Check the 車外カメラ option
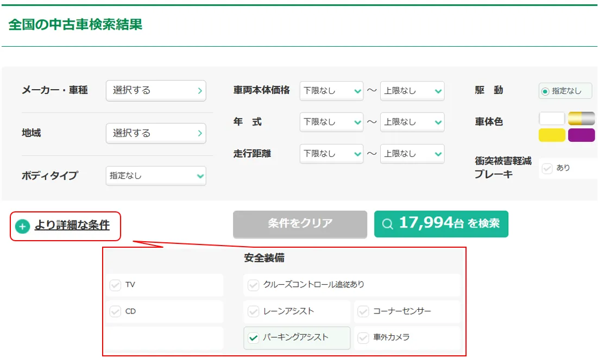The width and height of the screenshot is (598, 364). (363, 338)
